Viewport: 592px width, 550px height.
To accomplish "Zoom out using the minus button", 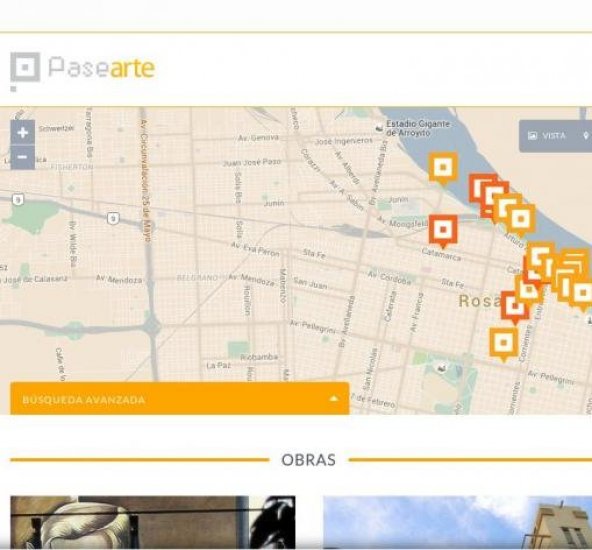I will pos(23,157).
